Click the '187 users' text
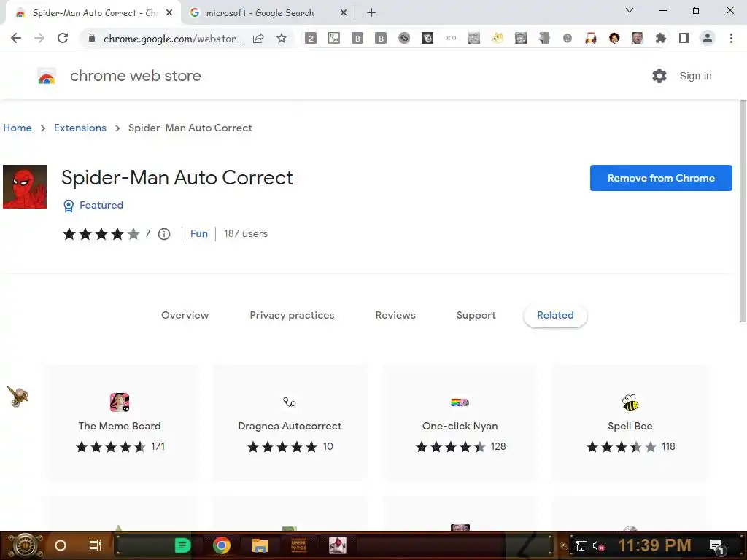 246,234
